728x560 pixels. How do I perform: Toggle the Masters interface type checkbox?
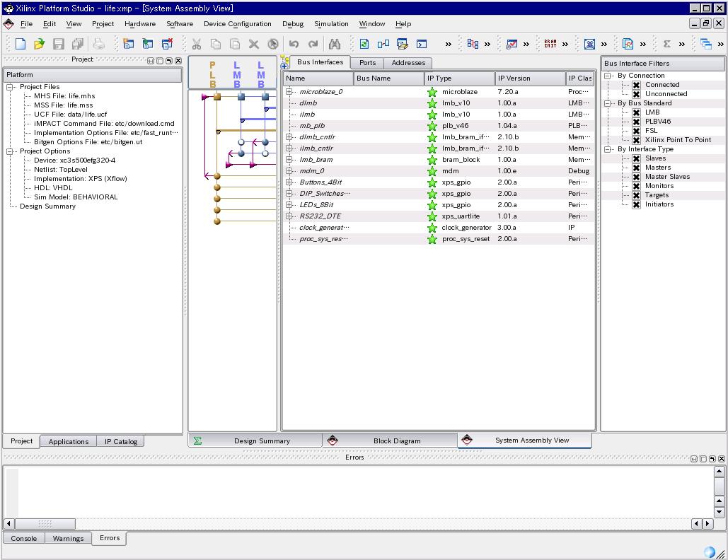pos(637,168)
